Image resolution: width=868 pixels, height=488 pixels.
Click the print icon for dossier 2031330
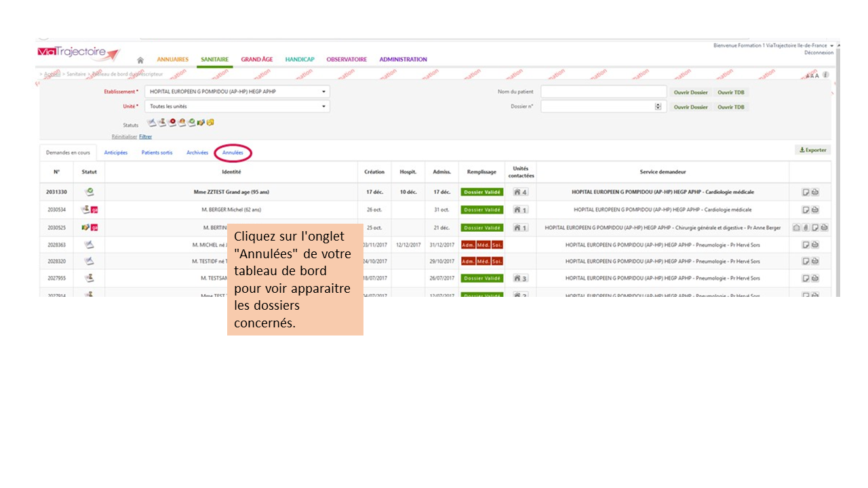coord(814,192)
